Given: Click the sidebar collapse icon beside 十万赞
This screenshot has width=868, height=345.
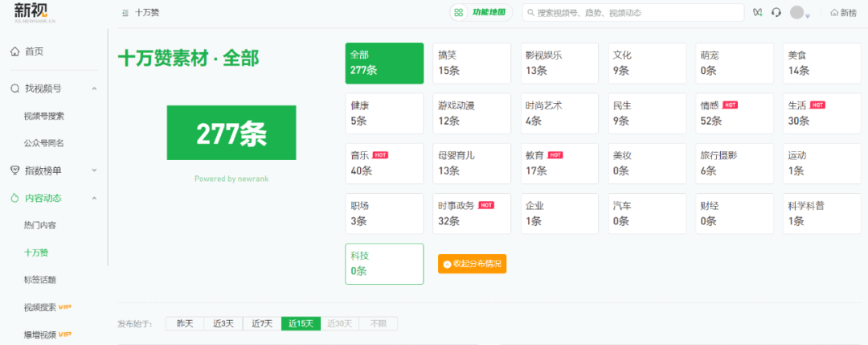Looking at the screenshot, I should click(125, 13).
